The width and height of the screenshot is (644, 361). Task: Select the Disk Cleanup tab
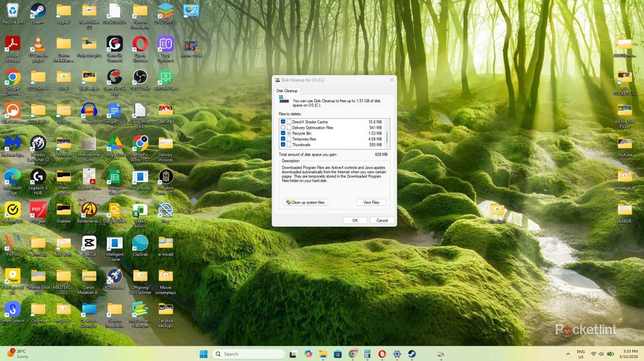click(287, 90)
